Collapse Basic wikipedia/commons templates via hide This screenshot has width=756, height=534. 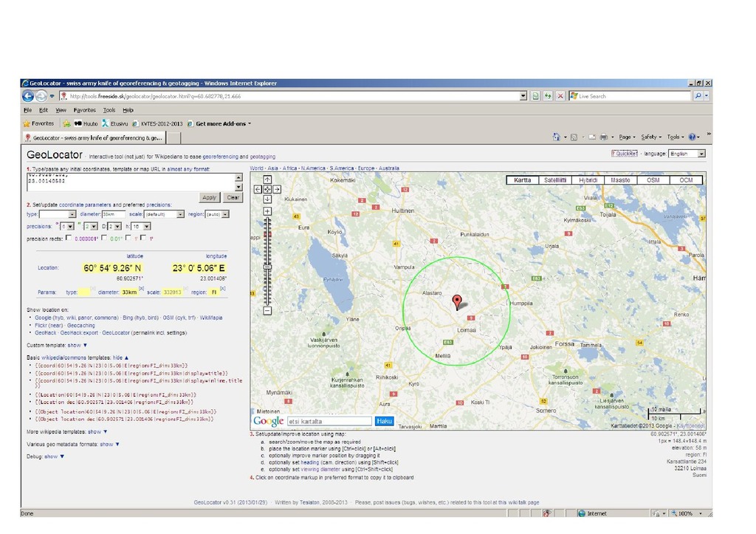[120, 357]
